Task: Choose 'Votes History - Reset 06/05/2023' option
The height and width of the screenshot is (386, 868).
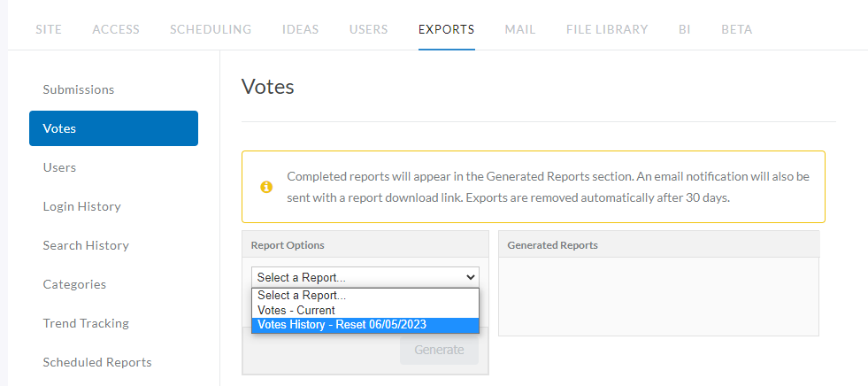Action: [x=365, y=325]
